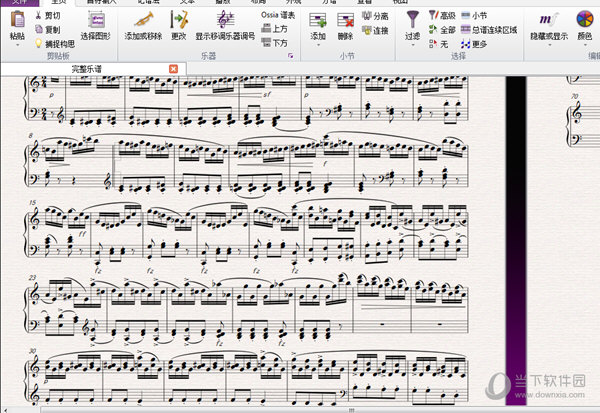Screen dimensions: 600x413
Task: Click the 隐藏或显示 mf icon
Action: (x=549, y=19)
